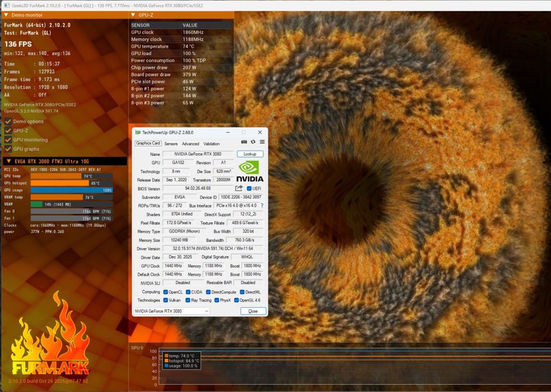Click the VRAM 14% (1442 MB) bar

72,204
